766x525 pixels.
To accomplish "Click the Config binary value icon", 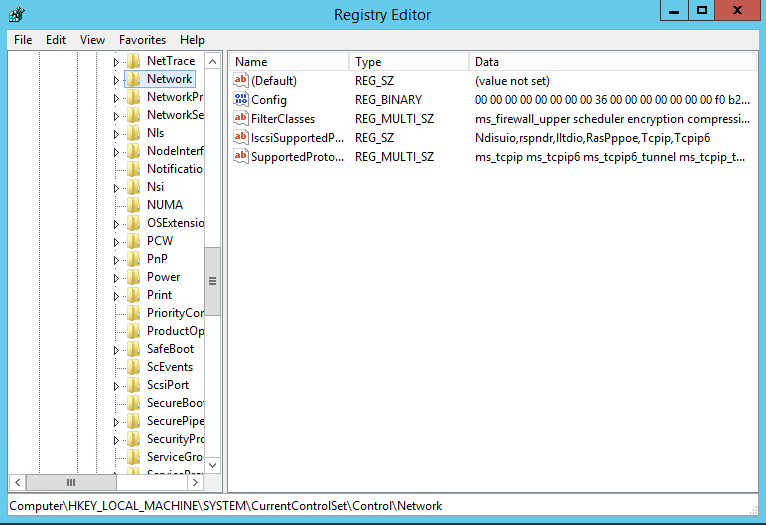I will pos(240,100).
